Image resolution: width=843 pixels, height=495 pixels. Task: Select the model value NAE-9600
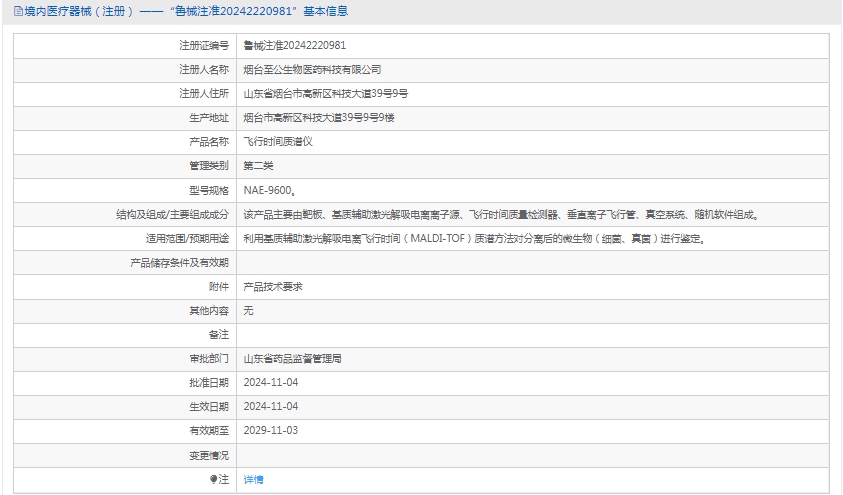(268, 190)
